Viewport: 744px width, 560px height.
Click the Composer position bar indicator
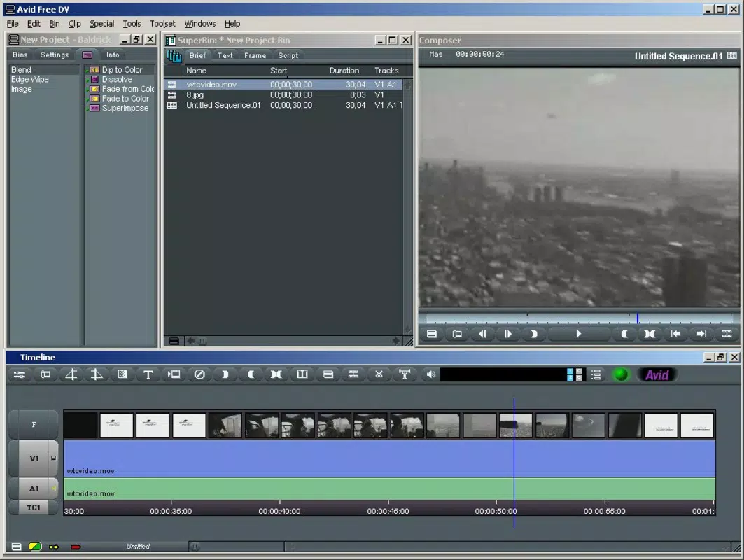coord(637,318)
